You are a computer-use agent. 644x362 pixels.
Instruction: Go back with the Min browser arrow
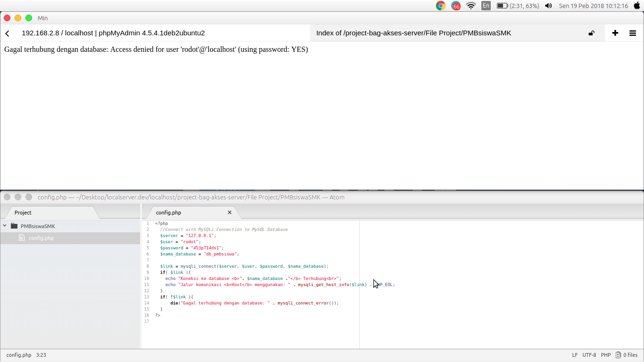tap(7, 33)
